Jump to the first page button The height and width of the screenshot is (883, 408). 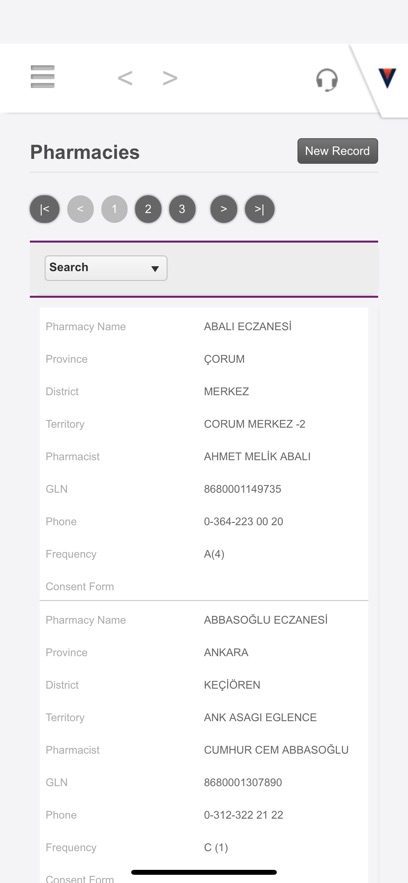[x=44, y=209]
